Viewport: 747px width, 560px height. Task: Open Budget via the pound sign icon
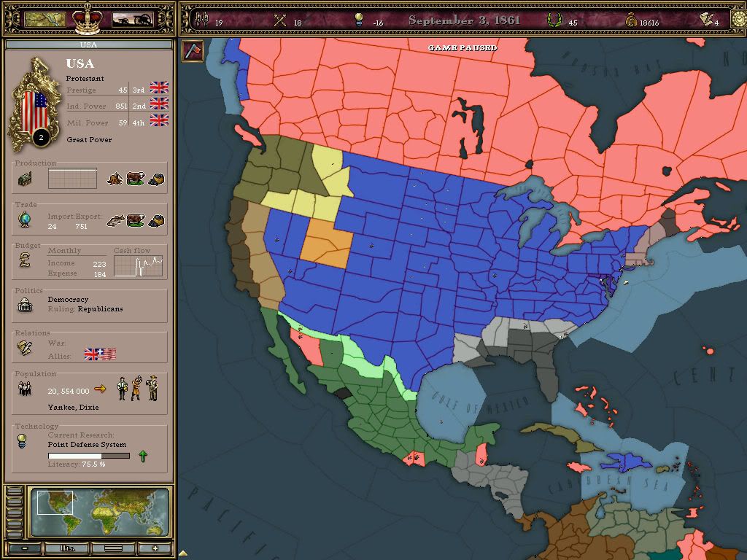coord(25,260)
